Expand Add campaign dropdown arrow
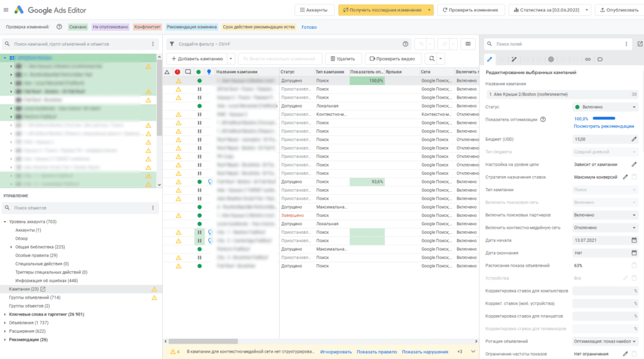Image resolution: width=644 pixels, height=359 pixels. tap(231, 58)
